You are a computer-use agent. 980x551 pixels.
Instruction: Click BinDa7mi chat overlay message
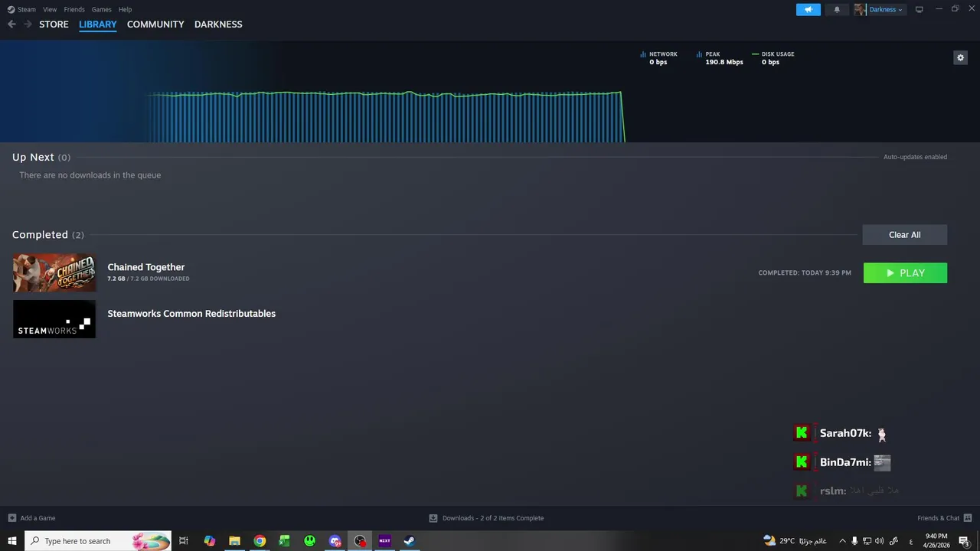842,462
